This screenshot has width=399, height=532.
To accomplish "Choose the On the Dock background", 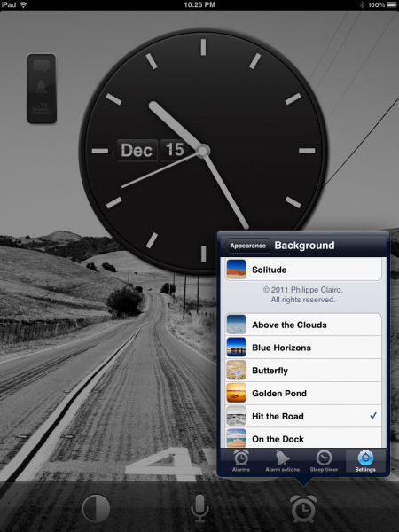I will 303,438.
